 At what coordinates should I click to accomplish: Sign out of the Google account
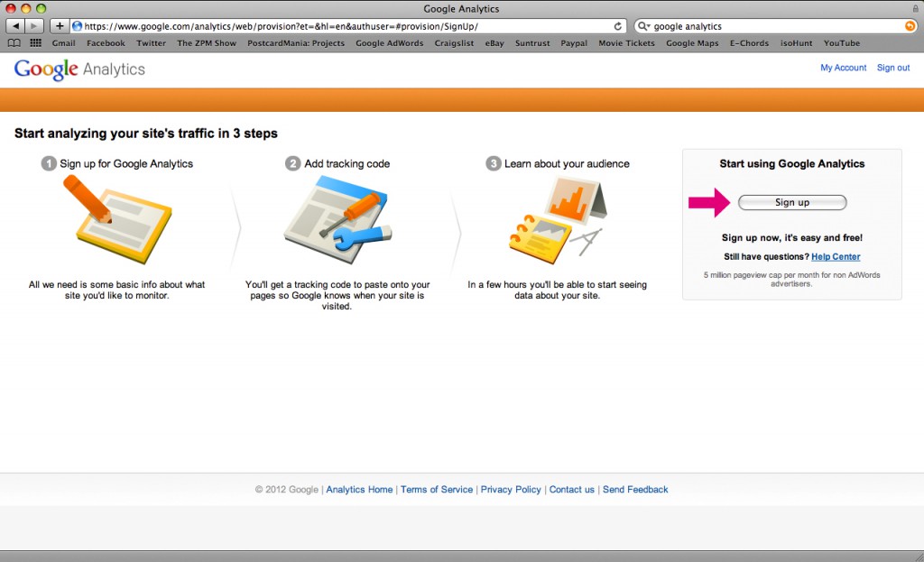893,68
